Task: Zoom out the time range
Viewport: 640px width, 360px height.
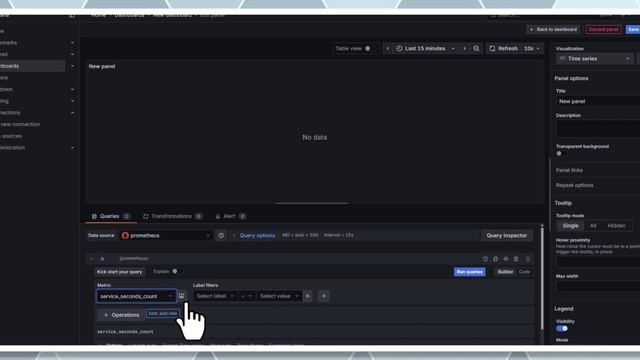Action: coord(476,49)
